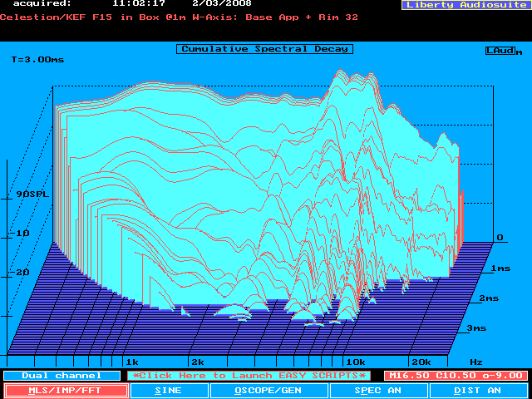Switch to the SINE tab

(x=170, y=390)
